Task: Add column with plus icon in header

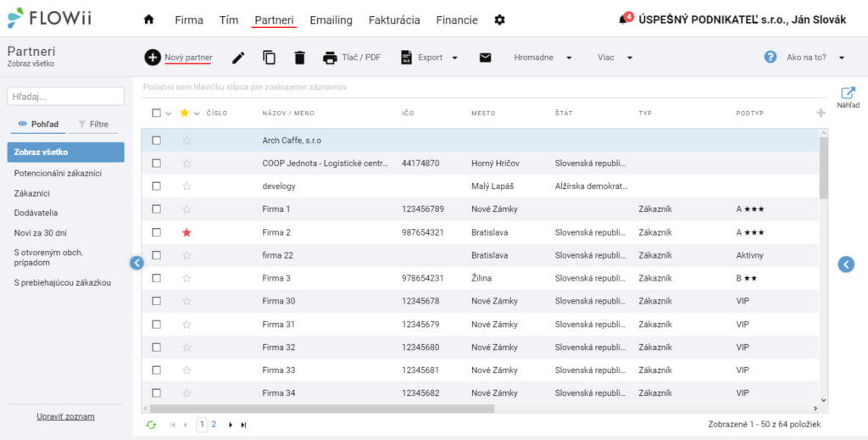Action: 821,113
